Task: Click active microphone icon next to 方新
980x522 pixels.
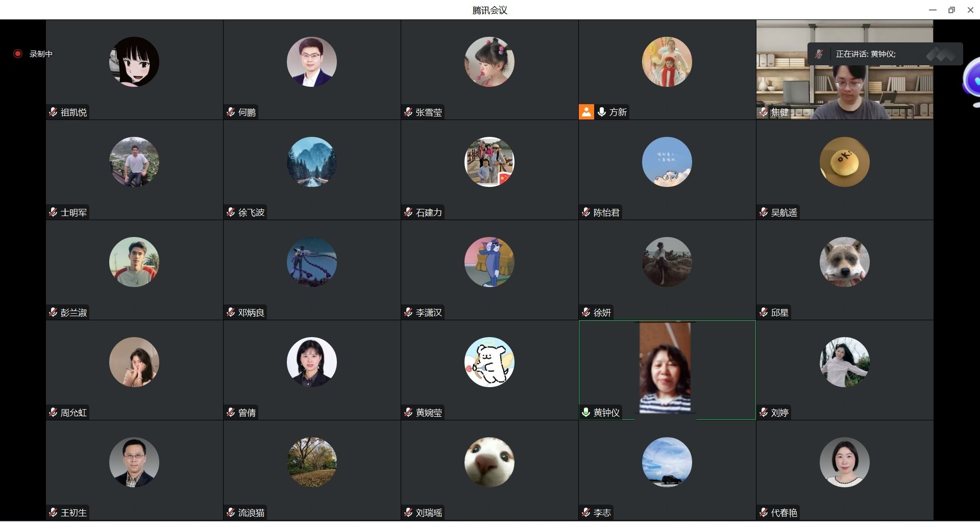Action: point(602,112)
